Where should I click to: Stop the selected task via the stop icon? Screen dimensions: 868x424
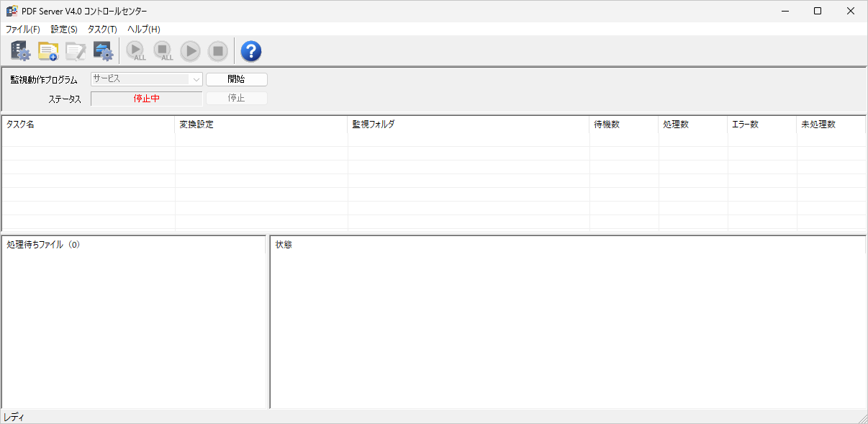tap(217, 50)
